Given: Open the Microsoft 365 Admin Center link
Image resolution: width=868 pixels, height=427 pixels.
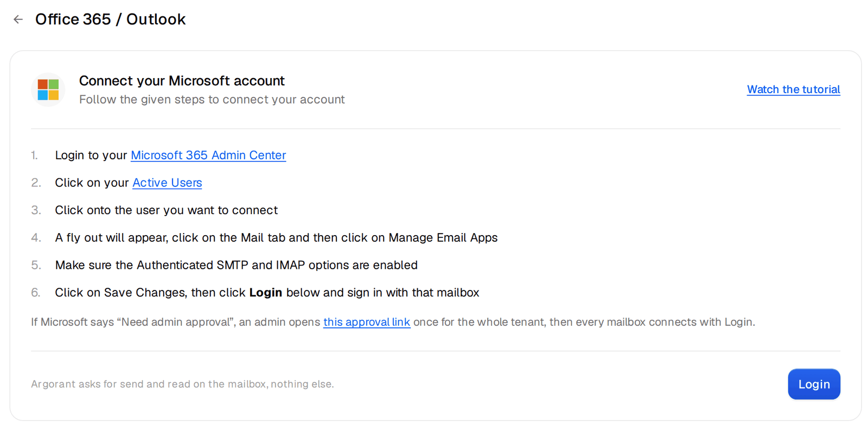Looking at the screenshot, I should point(208,155).
